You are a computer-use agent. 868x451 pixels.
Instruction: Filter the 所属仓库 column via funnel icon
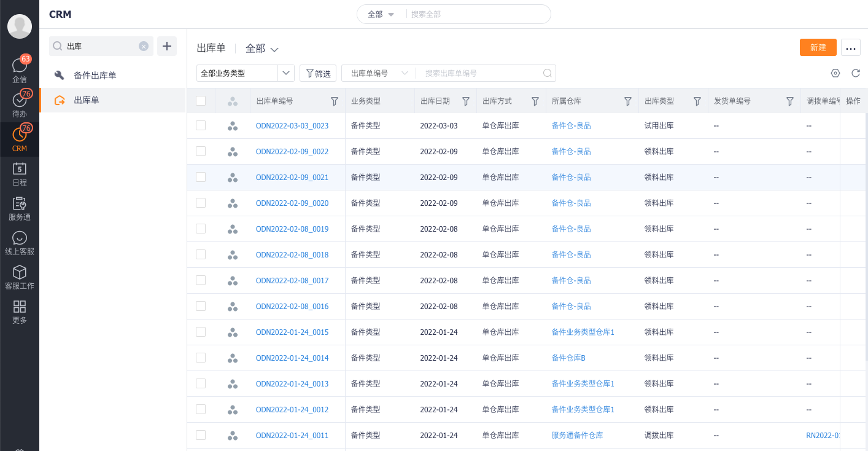628,101
